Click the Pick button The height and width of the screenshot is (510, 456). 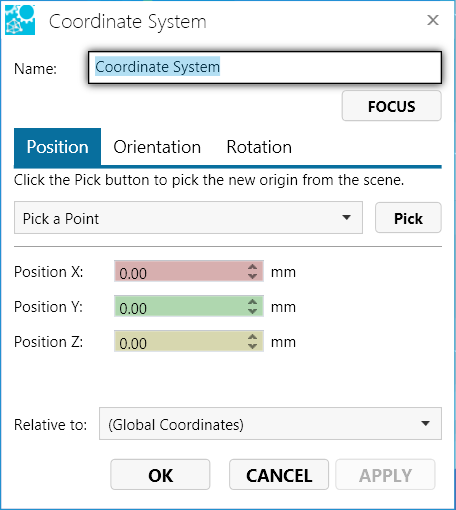click(408, 218)
